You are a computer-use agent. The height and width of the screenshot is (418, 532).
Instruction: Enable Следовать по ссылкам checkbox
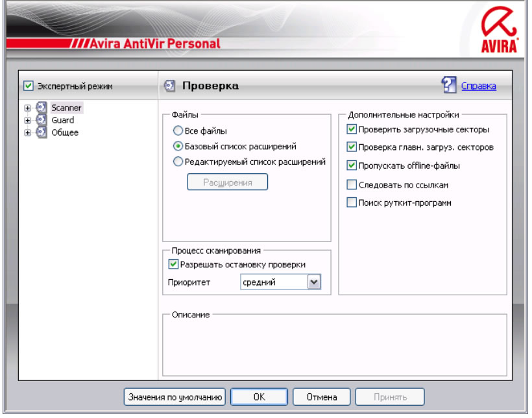click(x=352, y=185)
